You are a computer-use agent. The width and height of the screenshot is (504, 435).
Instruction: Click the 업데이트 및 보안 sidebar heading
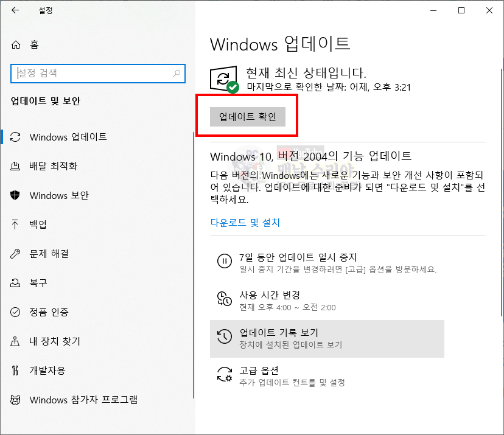point(45,101)
